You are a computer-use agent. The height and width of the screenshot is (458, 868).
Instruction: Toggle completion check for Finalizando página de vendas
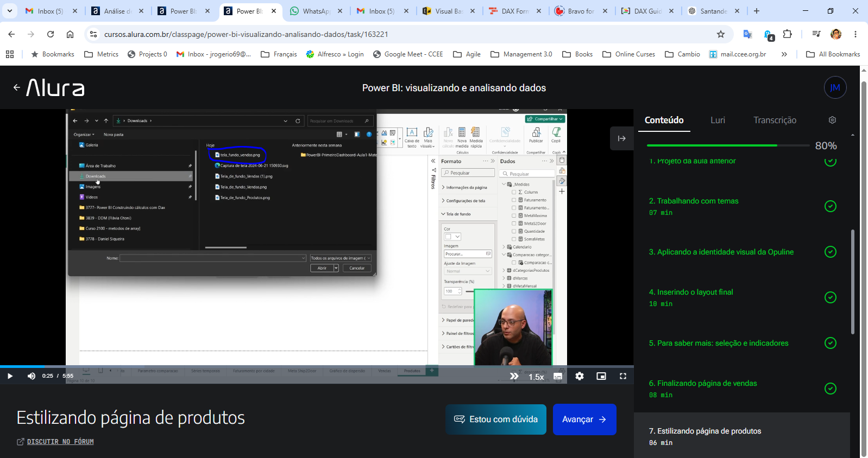click(830, 389)
